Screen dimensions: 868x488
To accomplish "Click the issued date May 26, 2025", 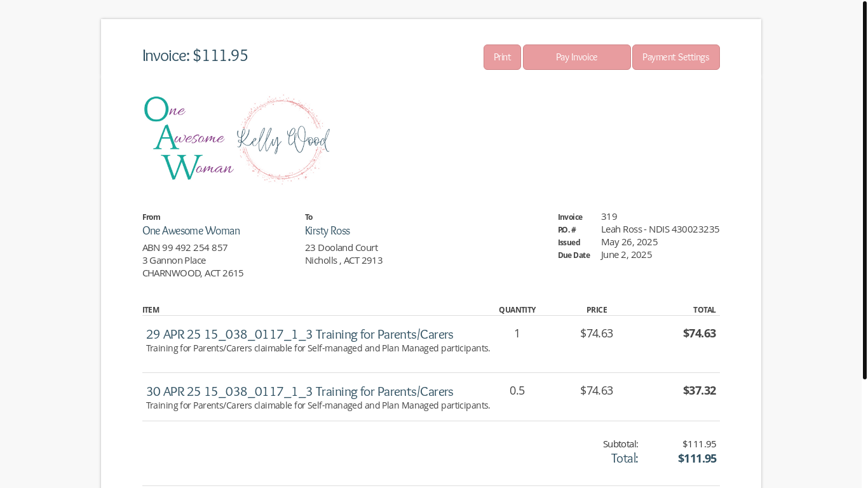I will pyautogui.click(x=629, y=242).
